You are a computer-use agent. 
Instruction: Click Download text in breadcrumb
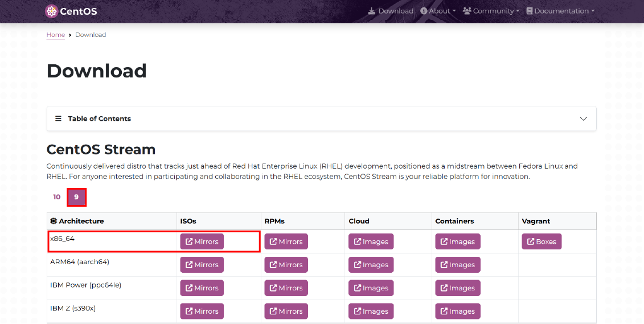(x=91, y=35)
